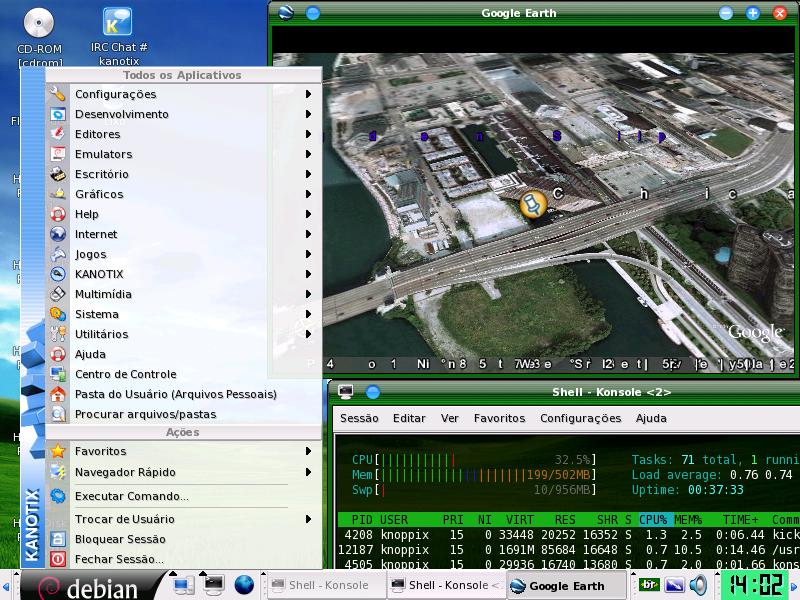800x600 pixels.
Task: Click the volume speaker tray icon
Action: 698,585
